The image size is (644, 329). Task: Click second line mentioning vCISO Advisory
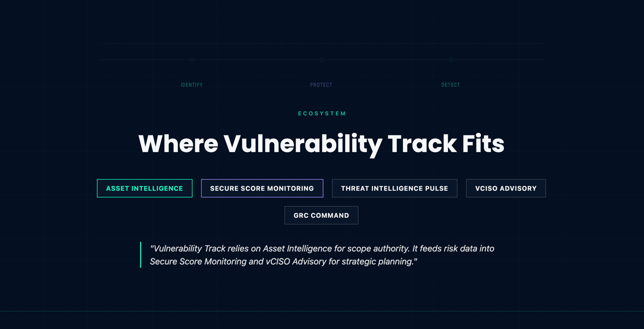tap(283, 261)
